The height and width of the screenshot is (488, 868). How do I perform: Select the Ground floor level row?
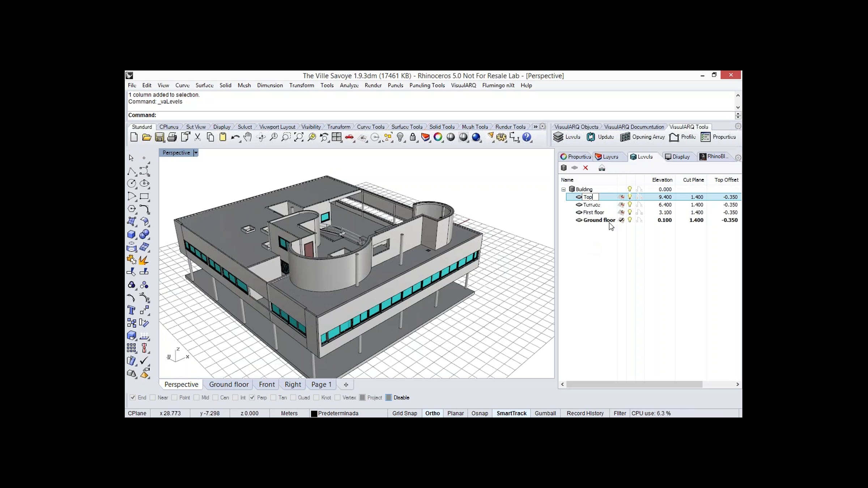654,220
